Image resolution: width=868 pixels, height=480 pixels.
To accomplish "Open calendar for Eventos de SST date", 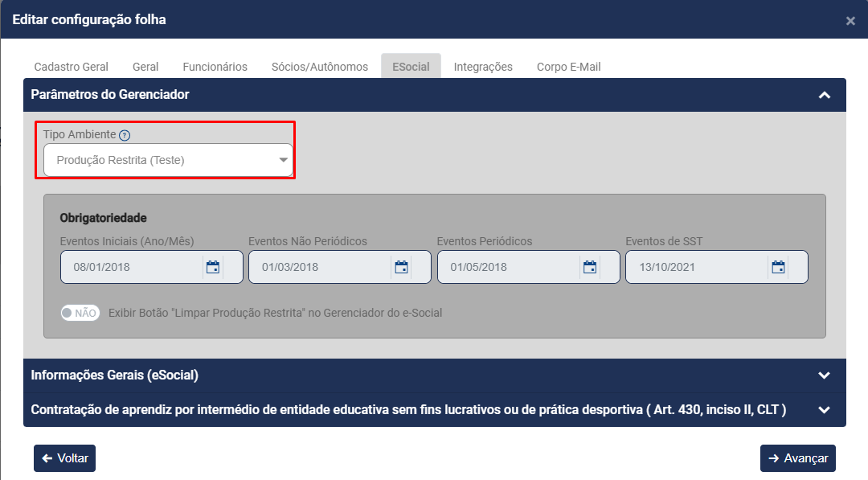I will coord(778,267).
